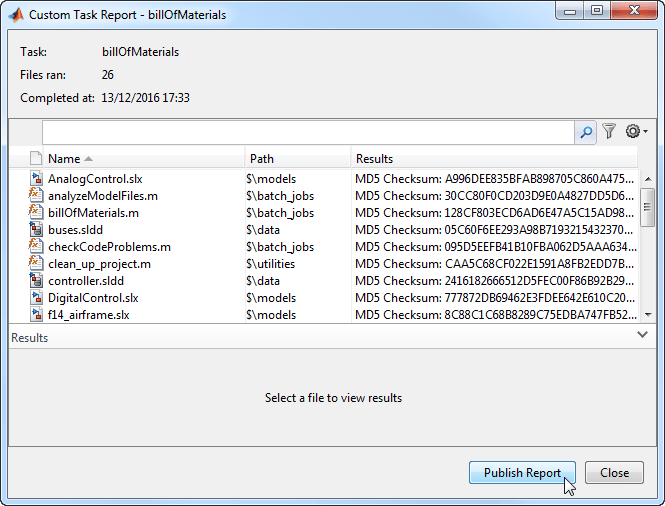Click the analyzeModelFiles.m function file icon
Screen dimensions: 665x506
coord(36,196)
